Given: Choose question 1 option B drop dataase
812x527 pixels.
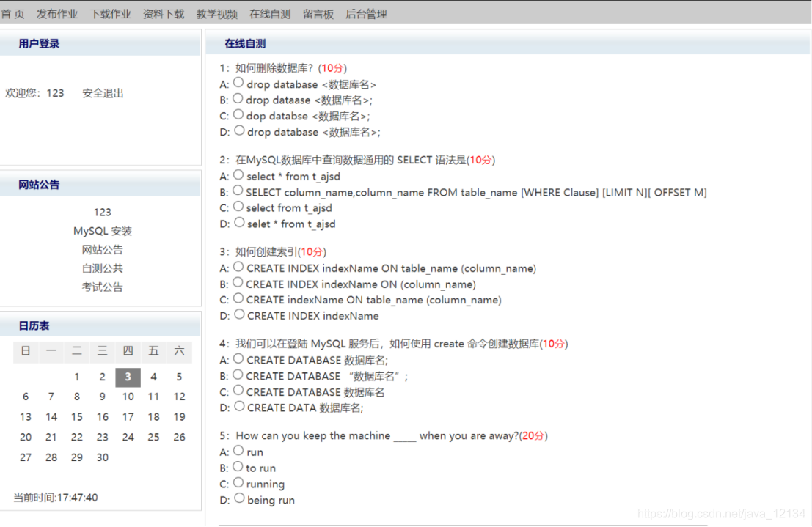Looking at the screenshot, I should click(x=238, y=98).
